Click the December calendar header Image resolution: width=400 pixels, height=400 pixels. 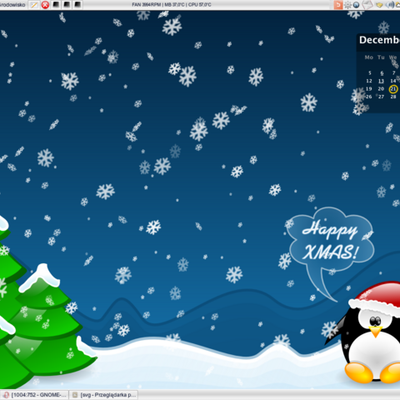tap(379, 40)
